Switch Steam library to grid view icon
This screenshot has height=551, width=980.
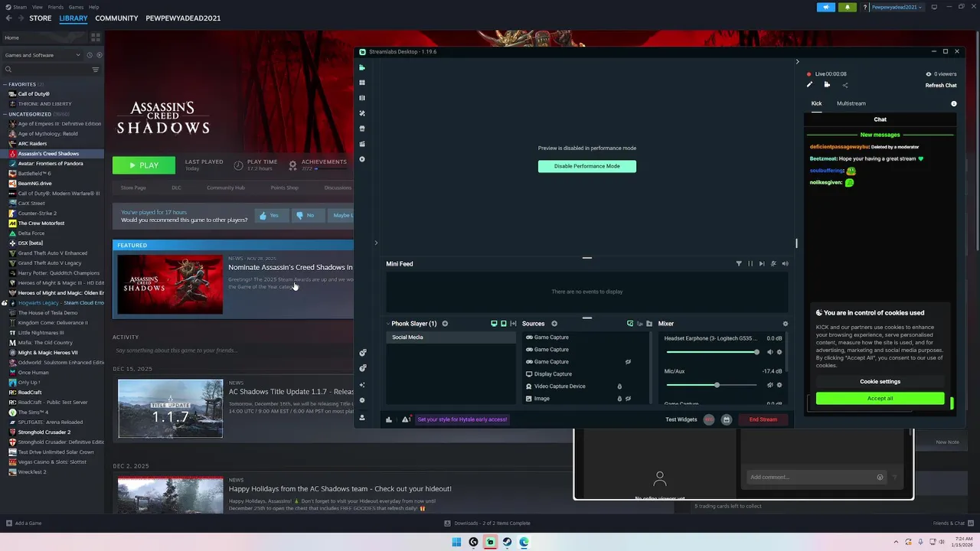tap(96, 37)
